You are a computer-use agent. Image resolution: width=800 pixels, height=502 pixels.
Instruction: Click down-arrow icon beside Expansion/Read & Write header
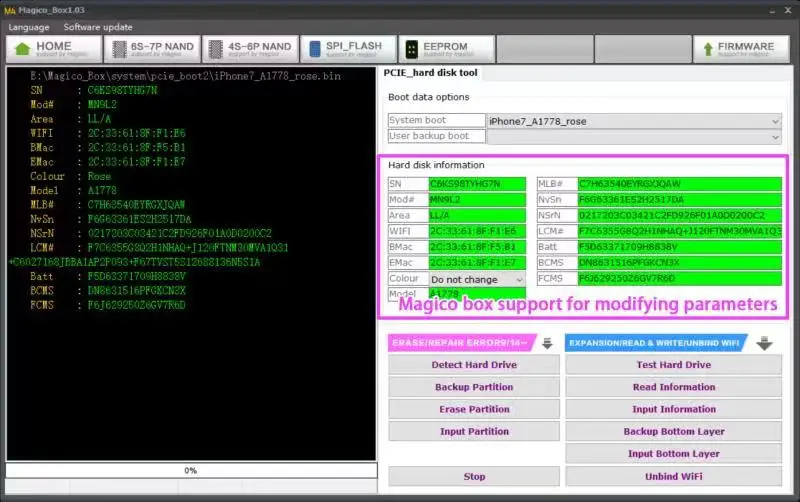coord(764,343)
